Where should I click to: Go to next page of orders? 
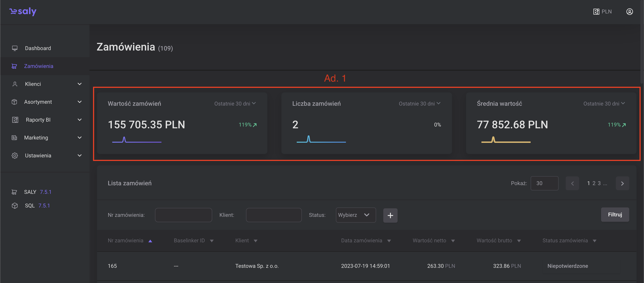pos(622,183)
